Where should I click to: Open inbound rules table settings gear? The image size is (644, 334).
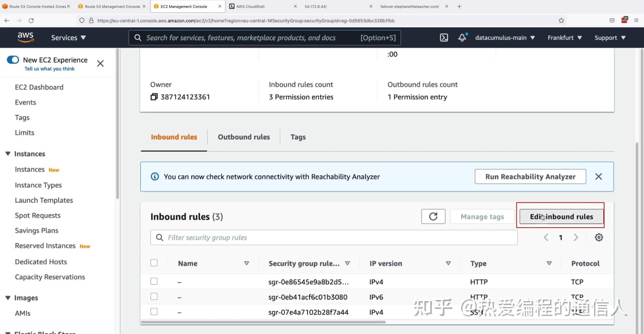599,237
